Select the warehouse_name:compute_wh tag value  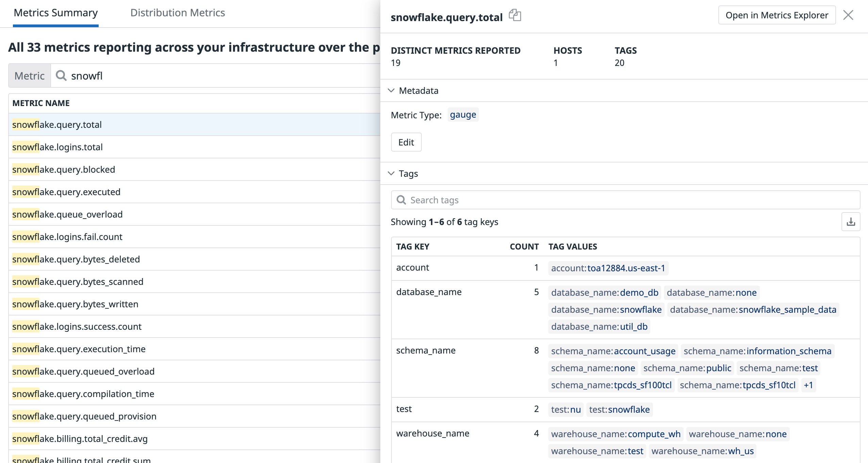(616, 434)
